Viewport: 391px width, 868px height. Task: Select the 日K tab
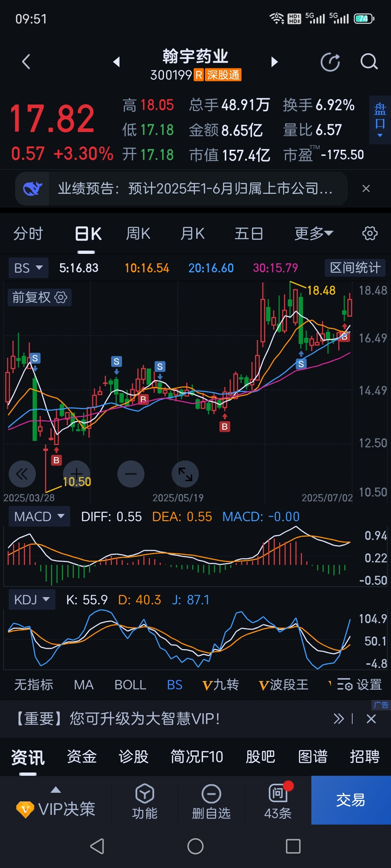[88, 234]
